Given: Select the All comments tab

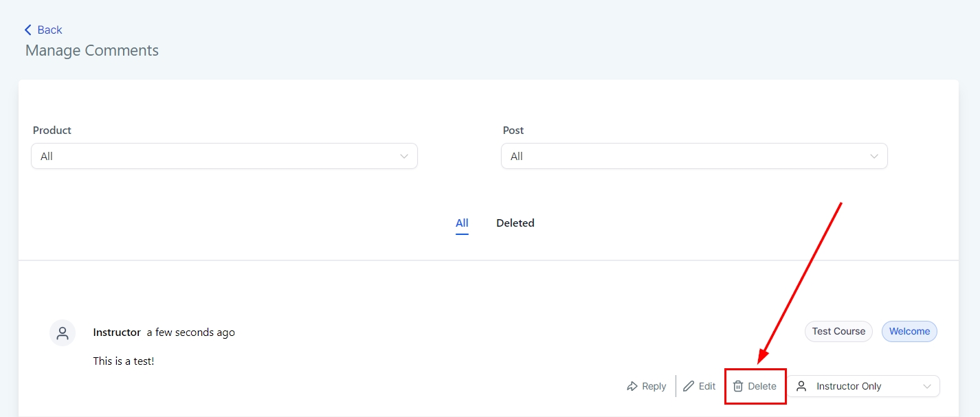Looking at the screenshot, I should tap(462, 223).
